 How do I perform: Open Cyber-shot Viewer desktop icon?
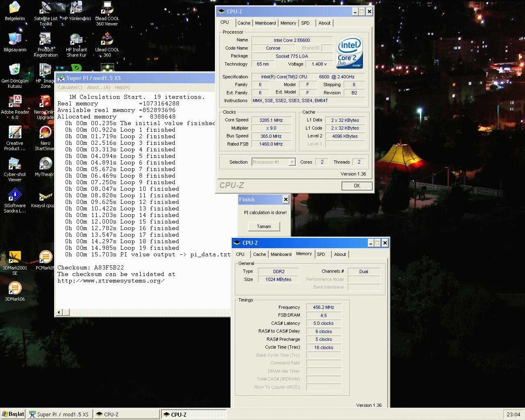(15, 169)
